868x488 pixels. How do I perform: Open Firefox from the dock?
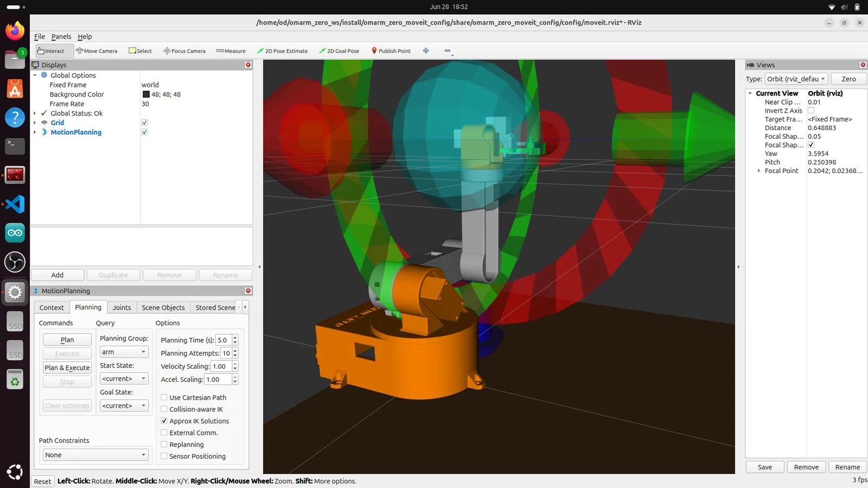[x=15, y=30]
